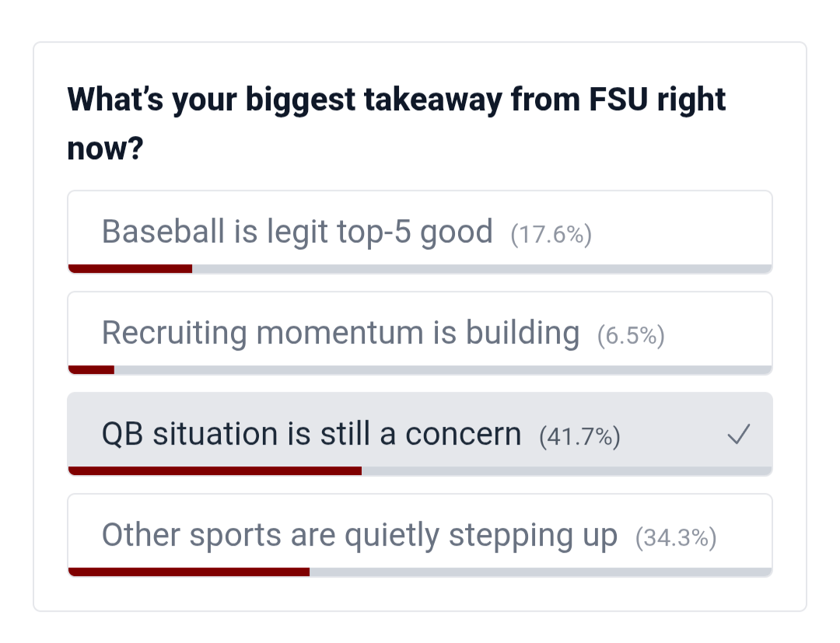Click gray unfilled bar portion under Recruiting option

pos(443,370)
